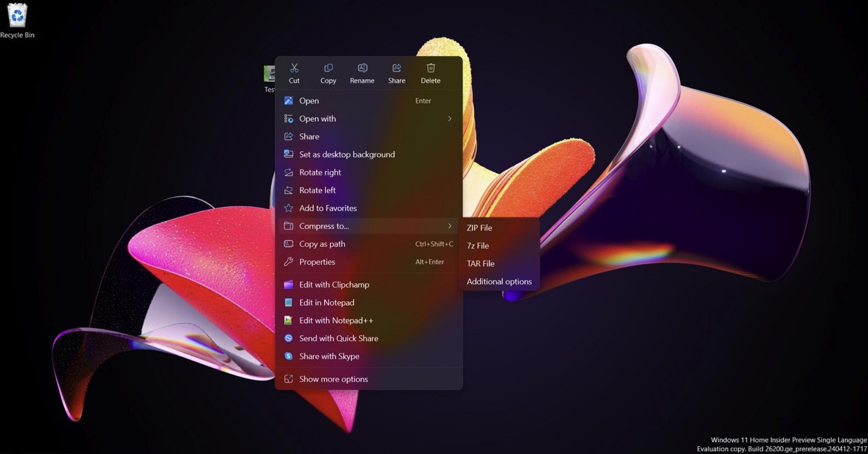Set as desktop background
Screen dimensions: 868x454
pyautogui.click(x=346, y=155)
